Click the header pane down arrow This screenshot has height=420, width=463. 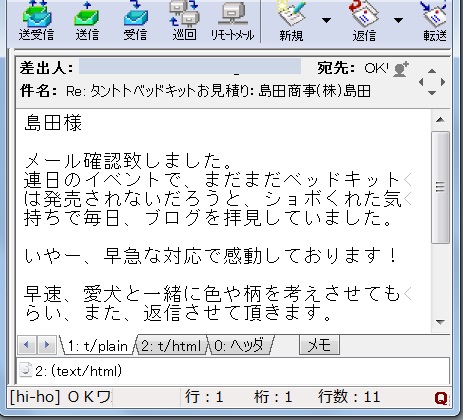coord(432,93)
